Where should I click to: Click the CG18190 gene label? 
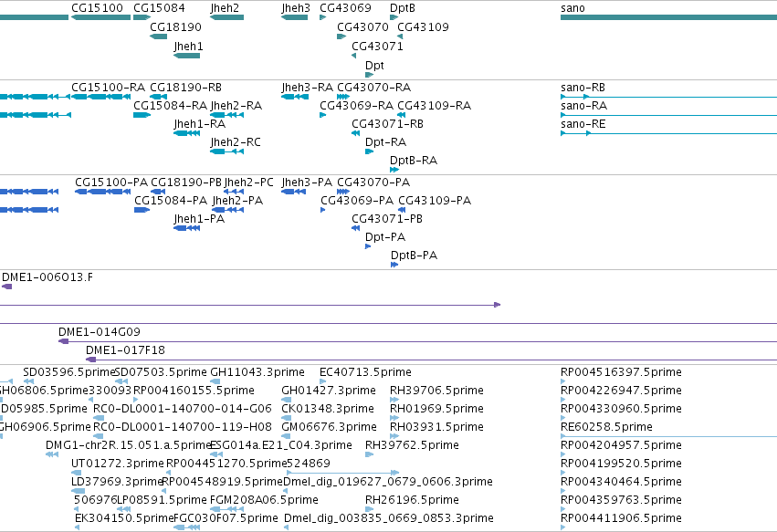(x=176, y=26)
